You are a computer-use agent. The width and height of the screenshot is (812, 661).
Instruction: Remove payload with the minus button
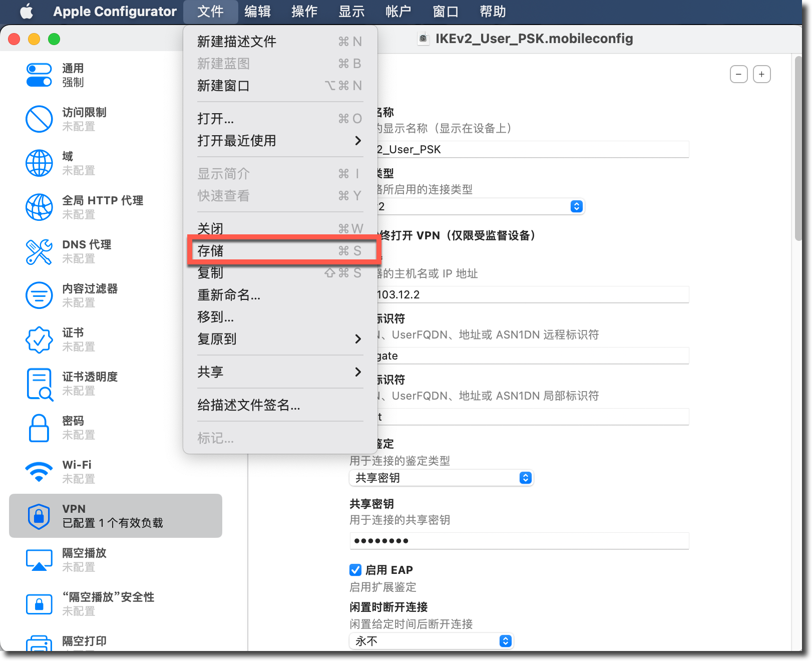pyautogui.click(x=739, y=74)
